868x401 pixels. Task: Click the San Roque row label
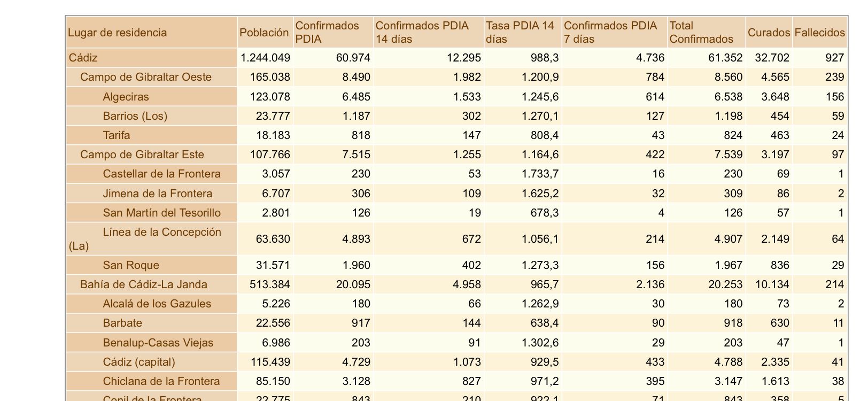tap(131, 265)
